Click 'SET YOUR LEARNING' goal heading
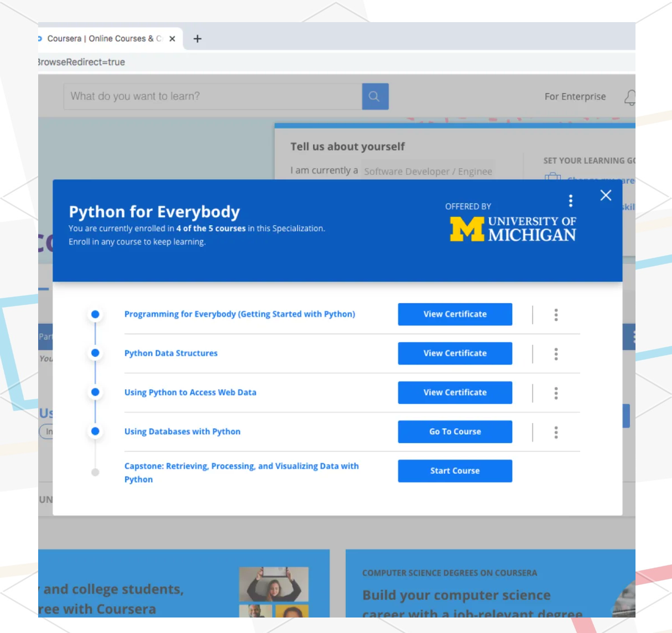 589,160
